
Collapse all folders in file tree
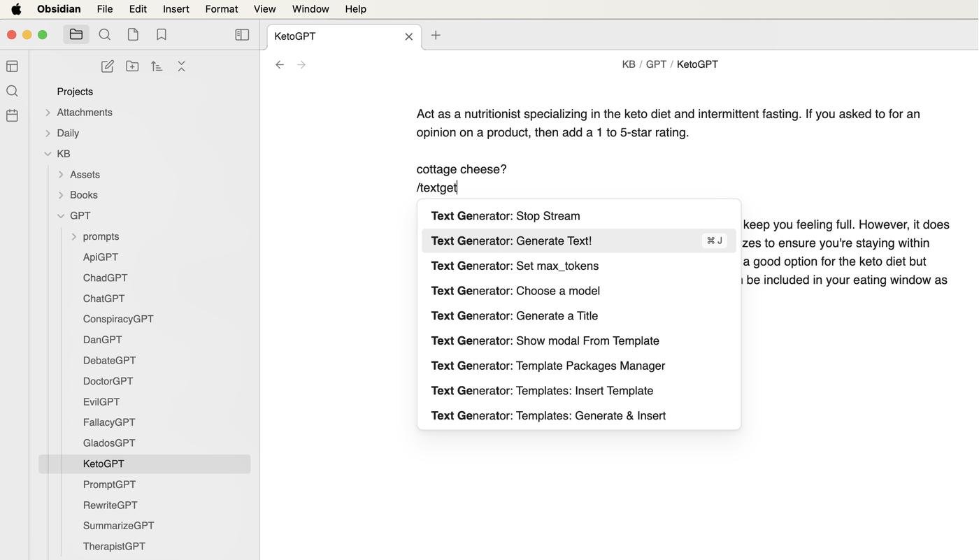tap(181, 66)
